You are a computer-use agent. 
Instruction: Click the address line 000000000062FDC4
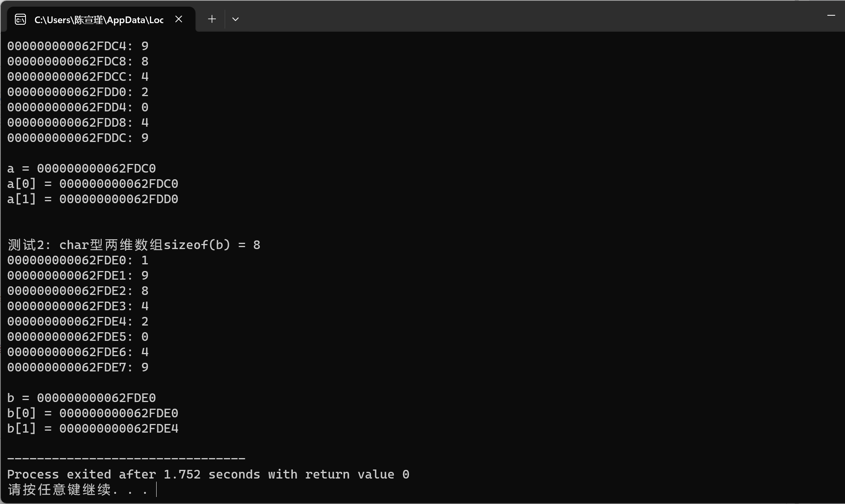tap(78, 46)
